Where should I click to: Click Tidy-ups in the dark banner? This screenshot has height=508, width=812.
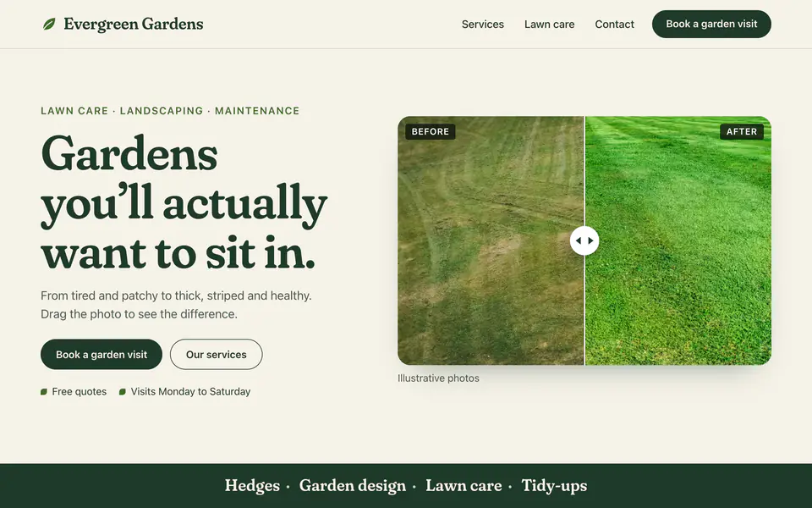point(554,486)
